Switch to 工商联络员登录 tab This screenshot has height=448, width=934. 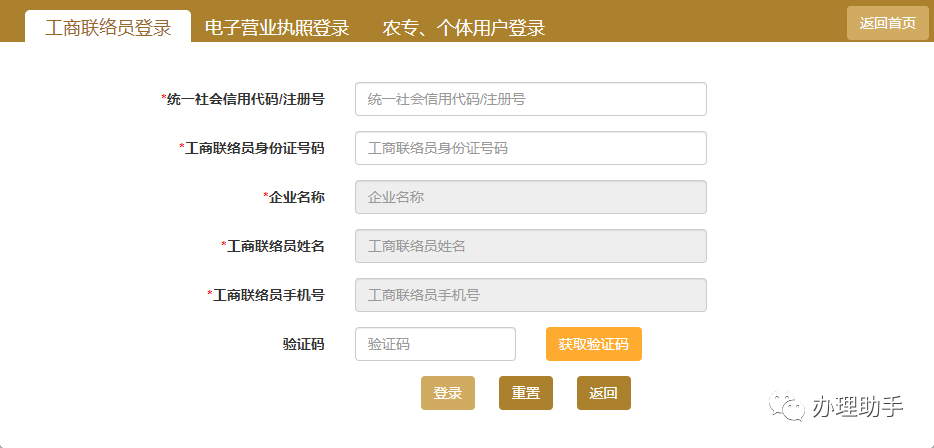(108, 27)
